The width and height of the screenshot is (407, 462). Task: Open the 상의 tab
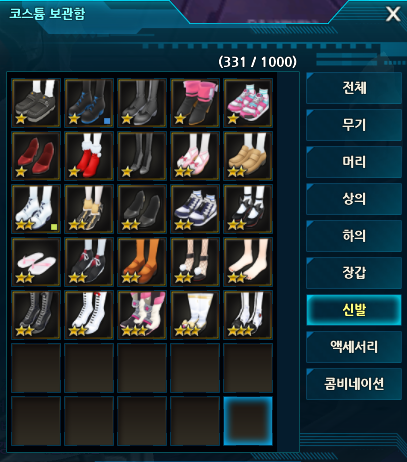tap(354, 199)
